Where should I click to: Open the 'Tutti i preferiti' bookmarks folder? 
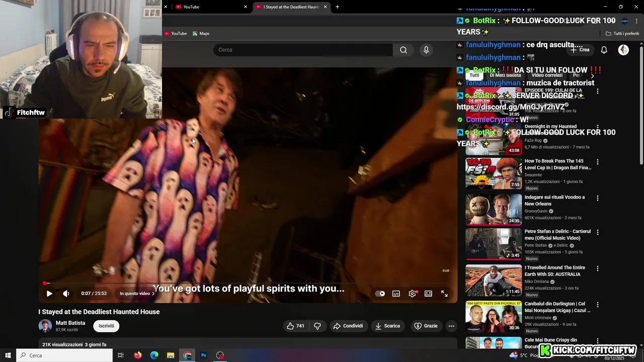pyautogui.click(x=622, y=33)
